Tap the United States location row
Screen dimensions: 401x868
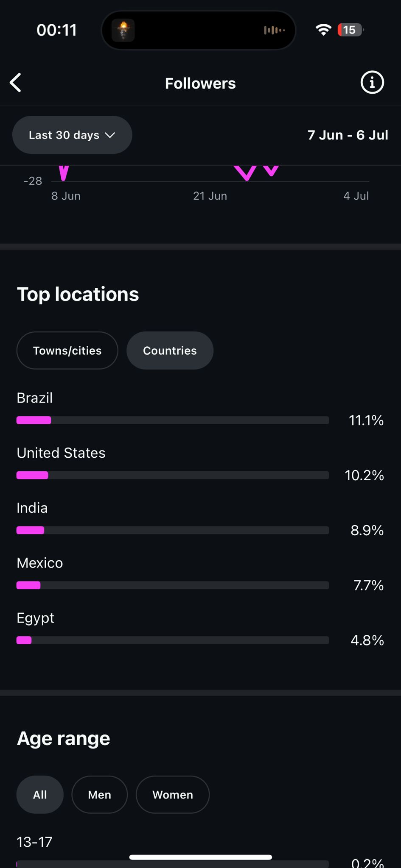coord(61,453)
